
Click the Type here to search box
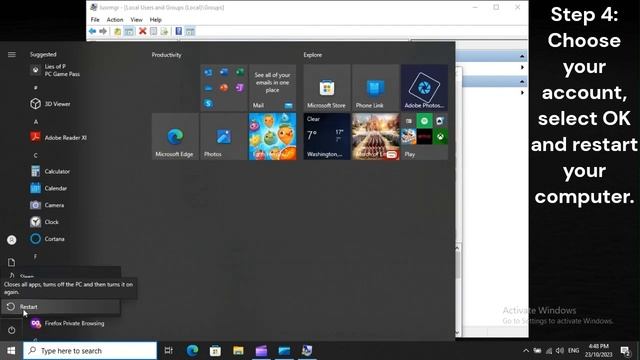90,351
